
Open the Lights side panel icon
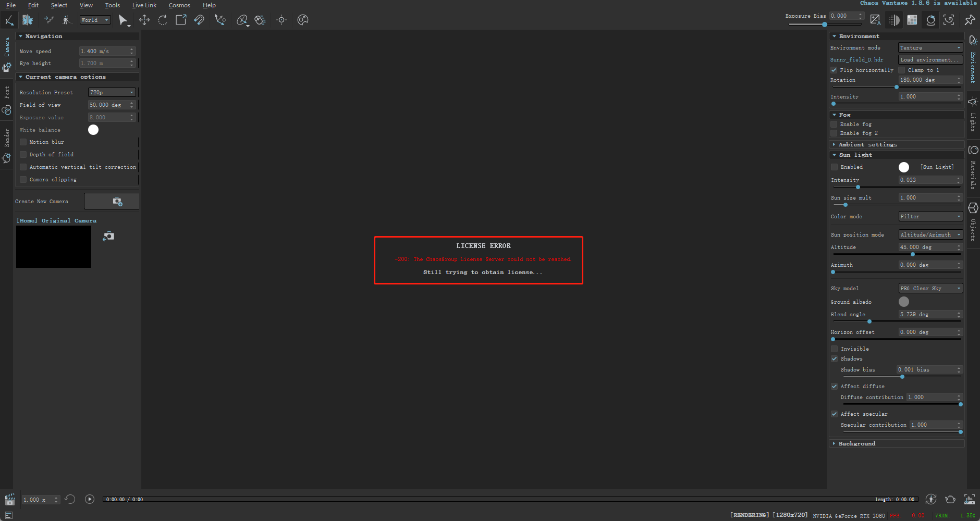[973, 102]
